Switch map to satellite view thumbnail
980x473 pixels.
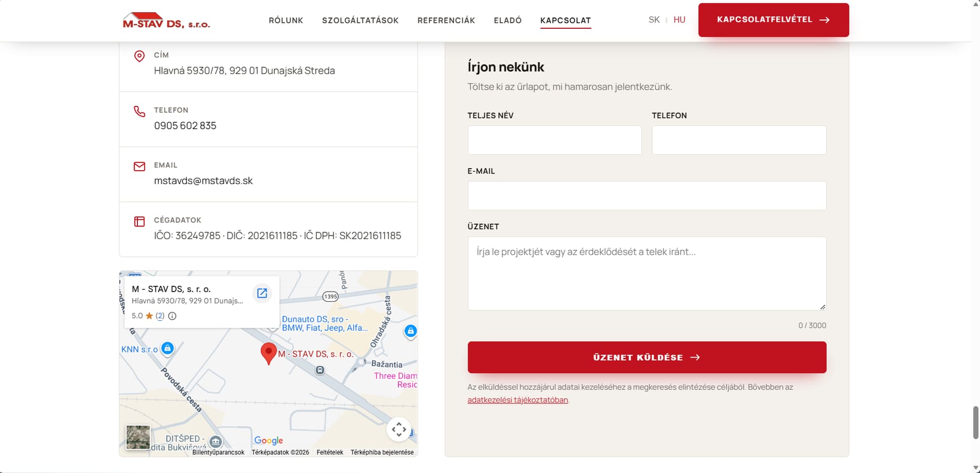pyautogui.click(x=138, y=437)
